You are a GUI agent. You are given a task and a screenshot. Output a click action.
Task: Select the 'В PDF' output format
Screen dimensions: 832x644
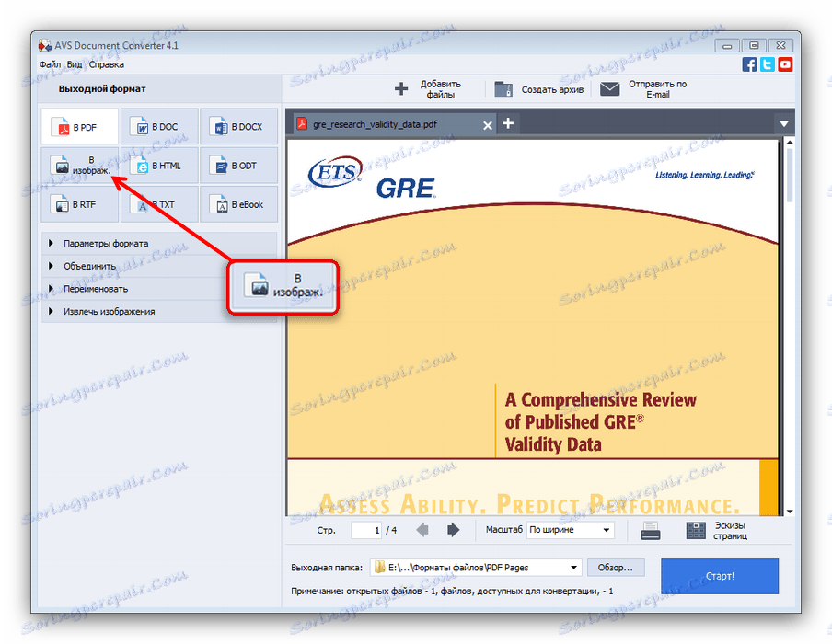pos(79,127)
